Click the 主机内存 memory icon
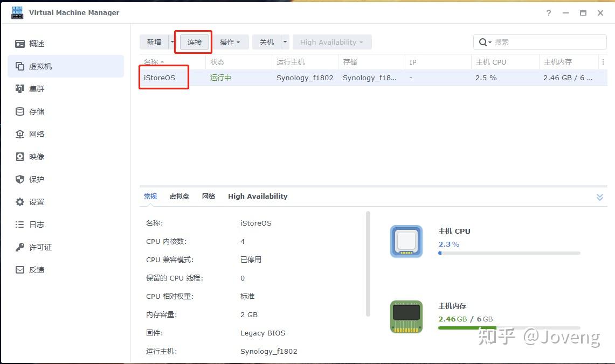Viewport: 615px width, 364px height. point(406,317)
